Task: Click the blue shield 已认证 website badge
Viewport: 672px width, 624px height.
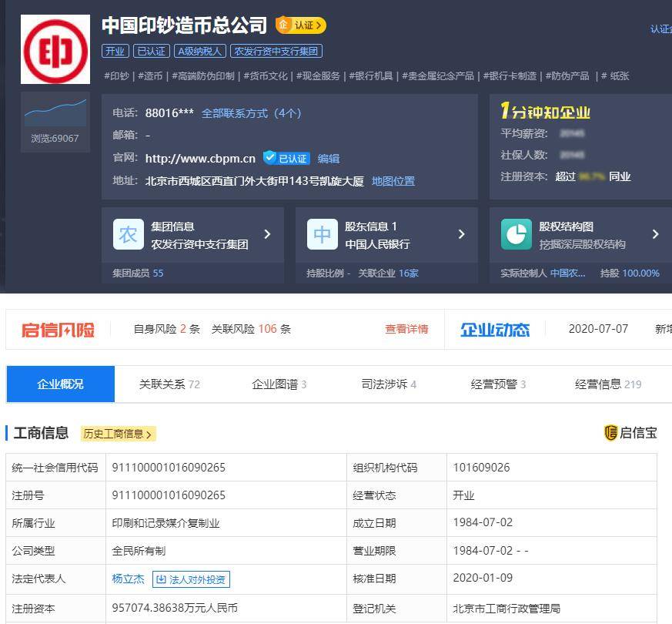Action: [x=286, y=158]
